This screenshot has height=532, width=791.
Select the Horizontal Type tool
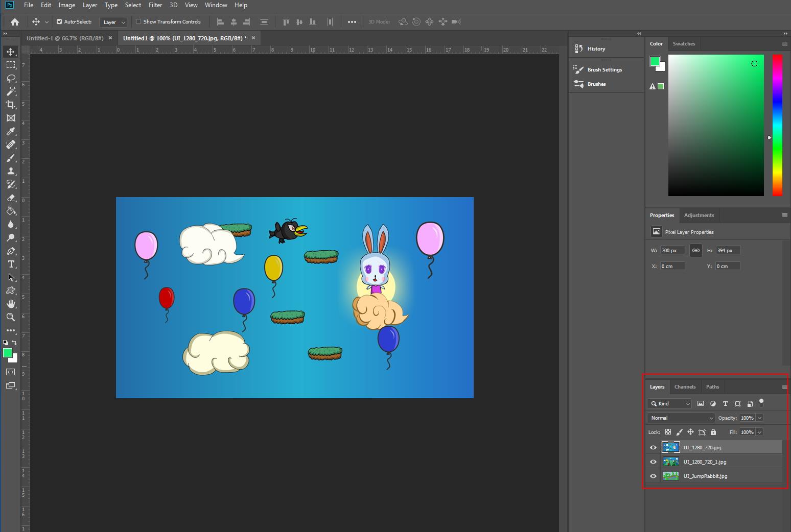11,264
